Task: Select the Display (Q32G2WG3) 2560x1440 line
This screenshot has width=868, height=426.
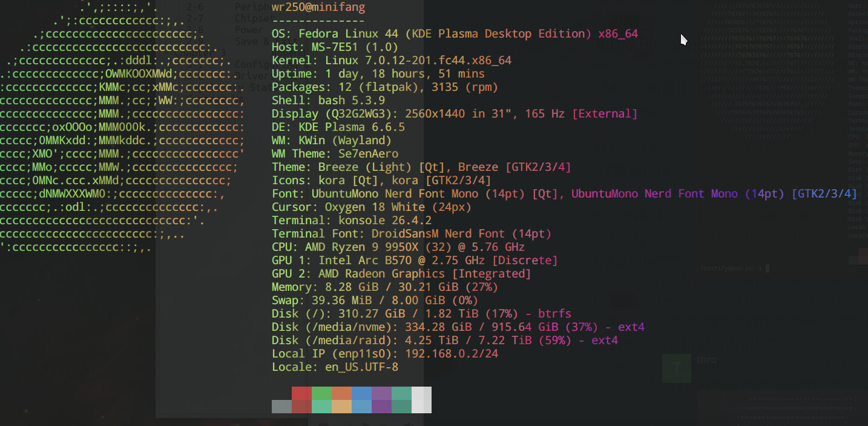Action: click(455, 114)
